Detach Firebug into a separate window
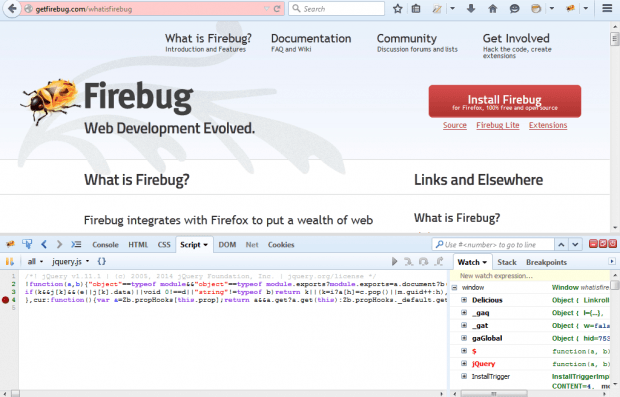620x397 pixels. click(603, 244)
